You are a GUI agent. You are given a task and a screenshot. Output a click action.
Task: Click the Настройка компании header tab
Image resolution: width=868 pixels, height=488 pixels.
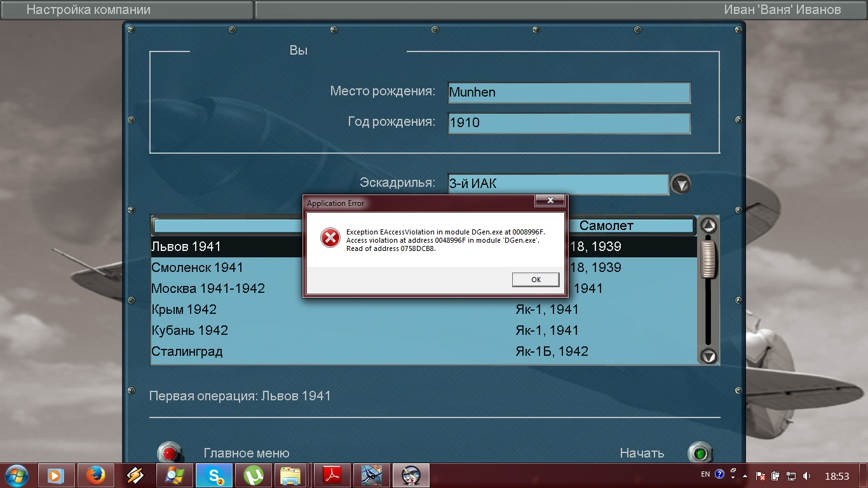tap(126, 10)
